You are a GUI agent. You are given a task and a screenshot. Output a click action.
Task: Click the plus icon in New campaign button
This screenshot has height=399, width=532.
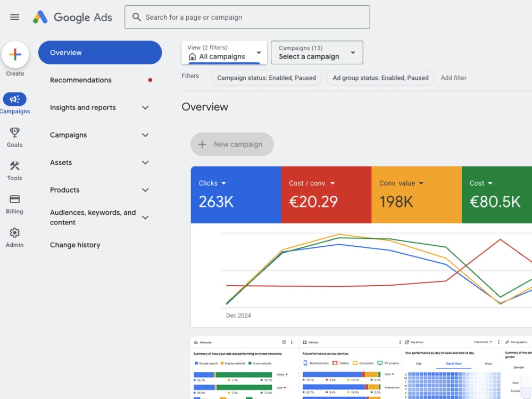tap(202, 144)
